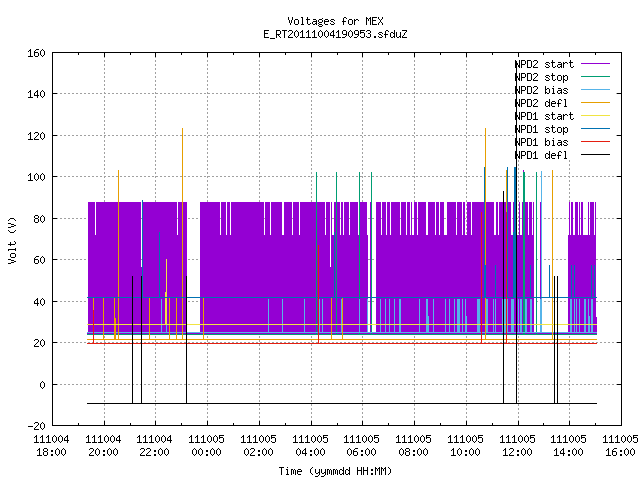Viewport: 640px width, 480px height.
Task: Click the x-axis tick '111004 18:00'
Action: [51, 446]
